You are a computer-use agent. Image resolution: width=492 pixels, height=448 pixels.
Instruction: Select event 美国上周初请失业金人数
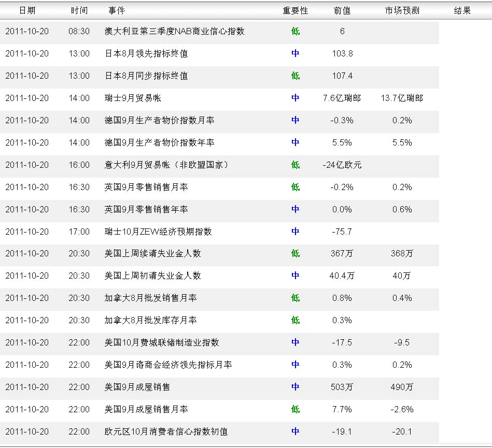(153, 276)
